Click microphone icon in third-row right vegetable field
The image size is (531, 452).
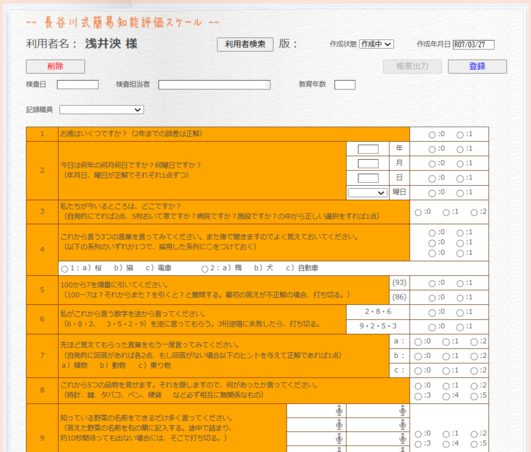(x=402, y=439)
